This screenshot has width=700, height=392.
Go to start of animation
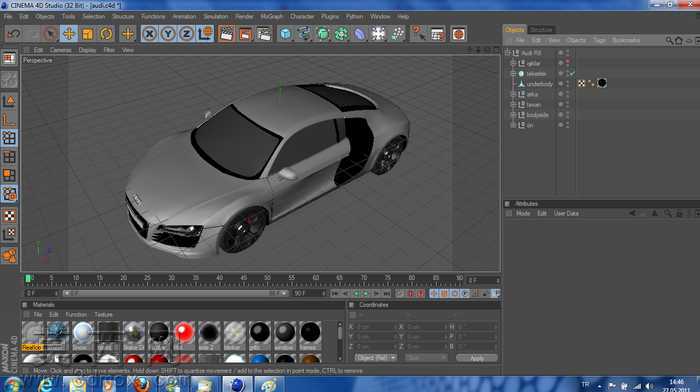335,294
